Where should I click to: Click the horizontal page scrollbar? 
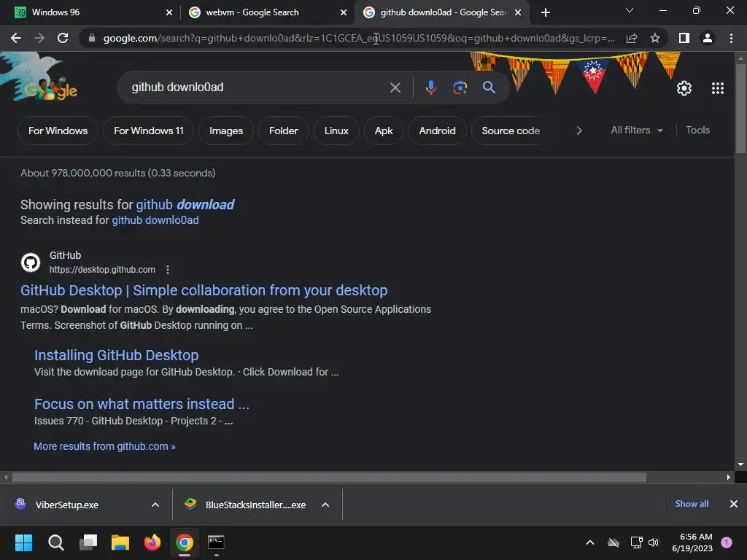pyautogui.click(x=329, y=477)
